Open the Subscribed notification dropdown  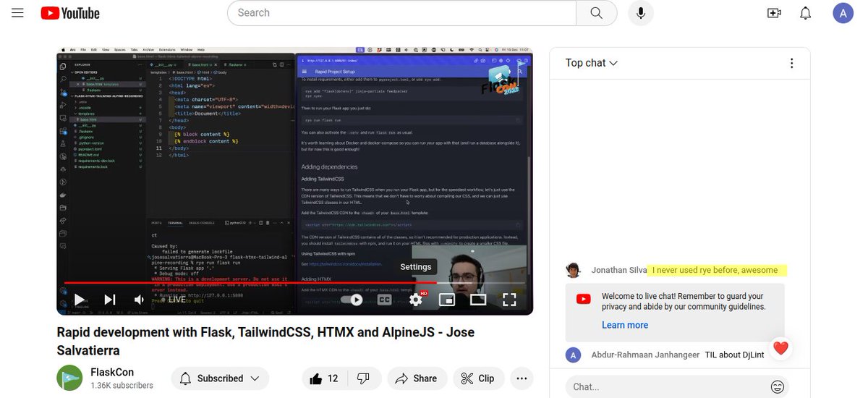220,378
